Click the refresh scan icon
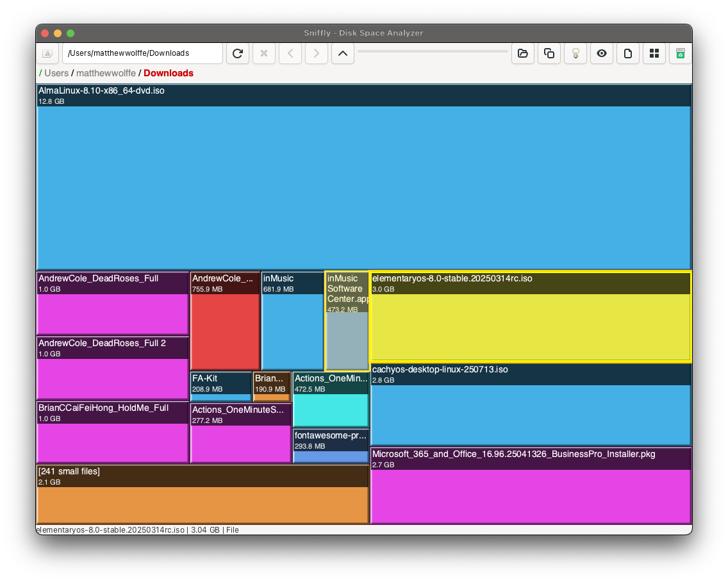 tap(238, 53)
